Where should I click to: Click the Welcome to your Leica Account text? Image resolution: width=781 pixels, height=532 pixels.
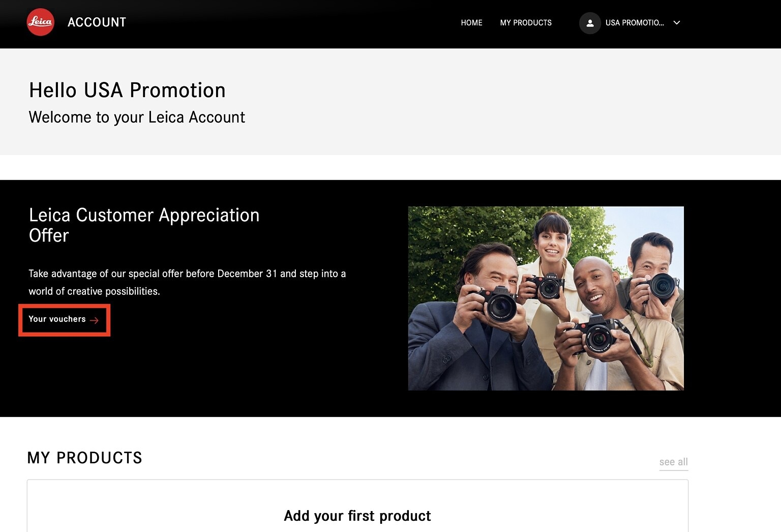pyautogui.click(x=137, y=117)
